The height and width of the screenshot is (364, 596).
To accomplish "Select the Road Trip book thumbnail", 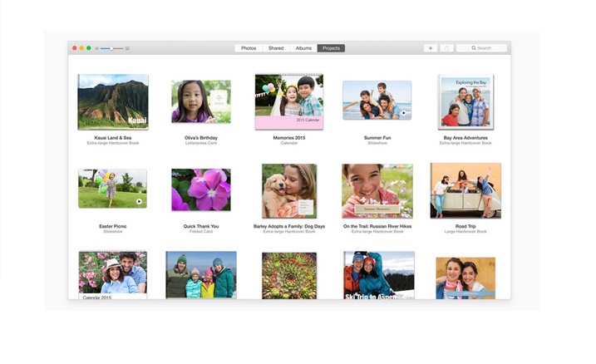I will pyautogui.click(x=465, y=190).
